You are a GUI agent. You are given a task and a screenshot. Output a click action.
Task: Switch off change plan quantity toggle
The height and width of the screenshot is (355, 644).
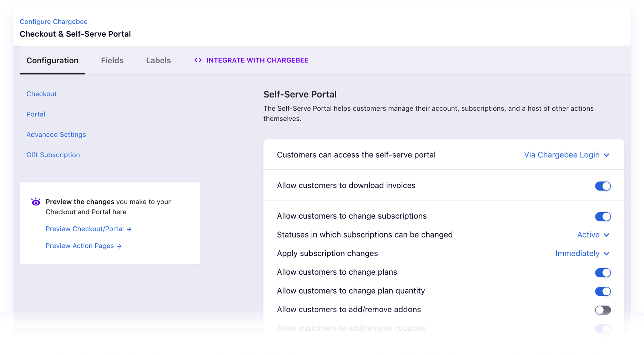pyautogui.click(x=603, y=291)
